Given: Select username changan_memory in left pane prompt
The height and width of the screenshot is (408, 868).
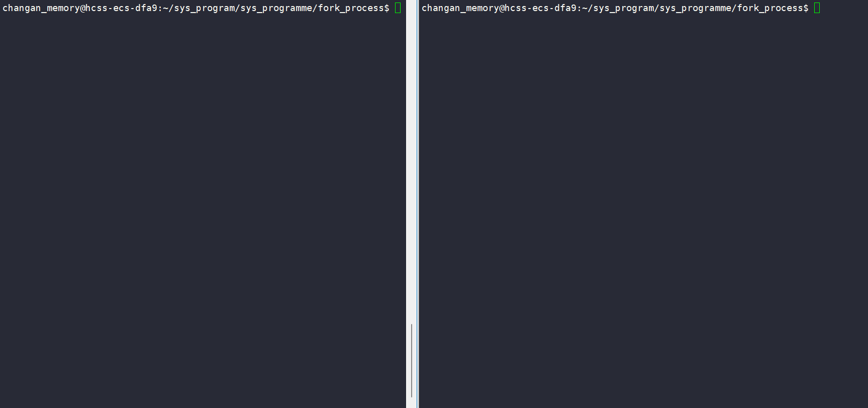Looking at the screenshot, I should tap(41, 8).
